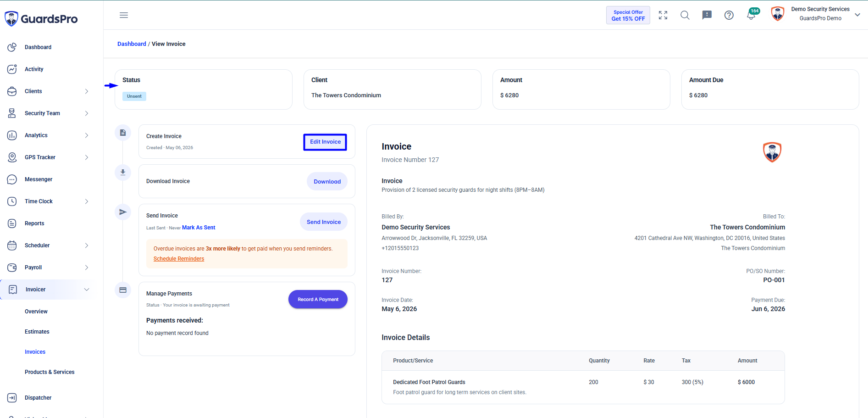Click the Create Invoice document step icon
The height and width of the screenshot is (418, 868).
coord(123,133)
